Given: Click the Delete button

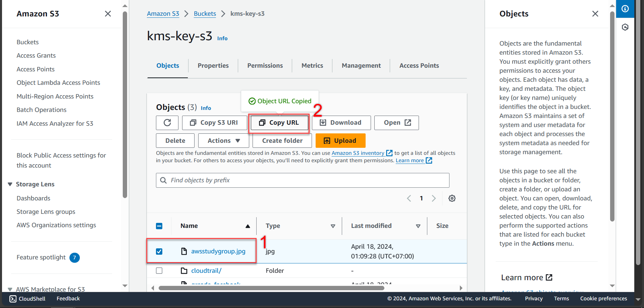Looking at the screenshot, I should pyautogui.click(x=175, y=141).
